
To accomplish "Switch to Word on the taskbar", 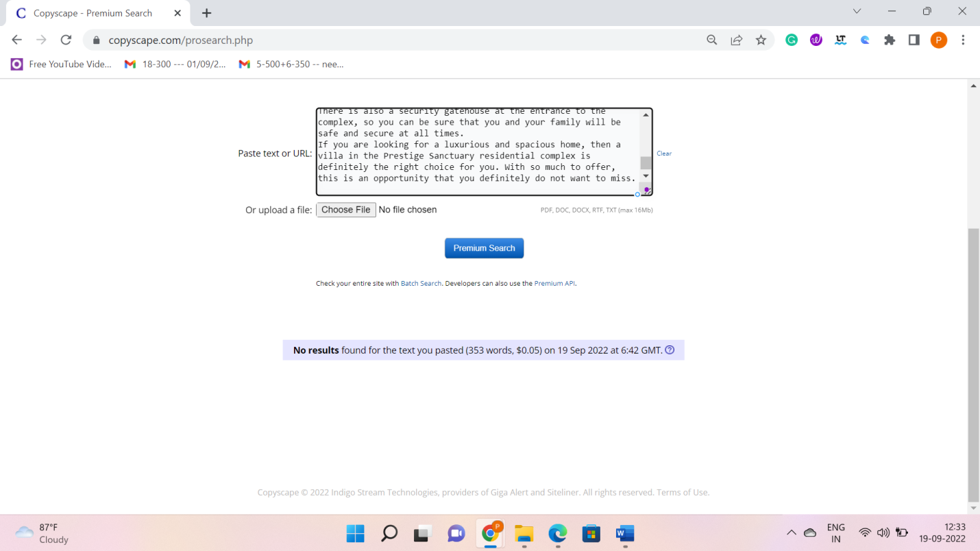I will point(625,533).
